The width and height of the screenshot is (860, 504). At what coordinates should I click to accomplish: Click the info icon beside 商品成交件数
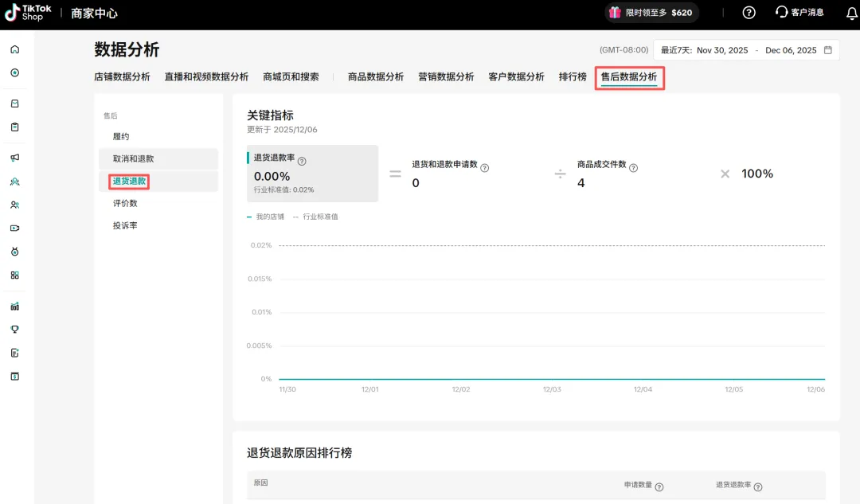click(x=634, y=168)
